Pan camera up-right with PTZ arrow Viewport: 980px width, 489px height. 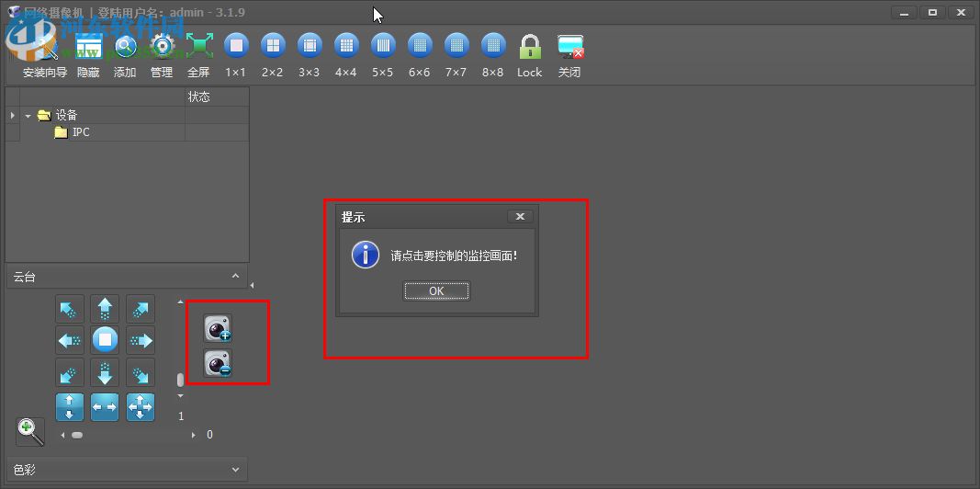141,309
